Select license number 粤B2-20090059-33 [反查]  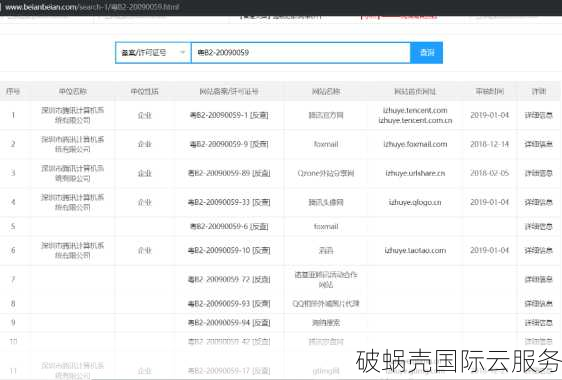pos(229,202)
